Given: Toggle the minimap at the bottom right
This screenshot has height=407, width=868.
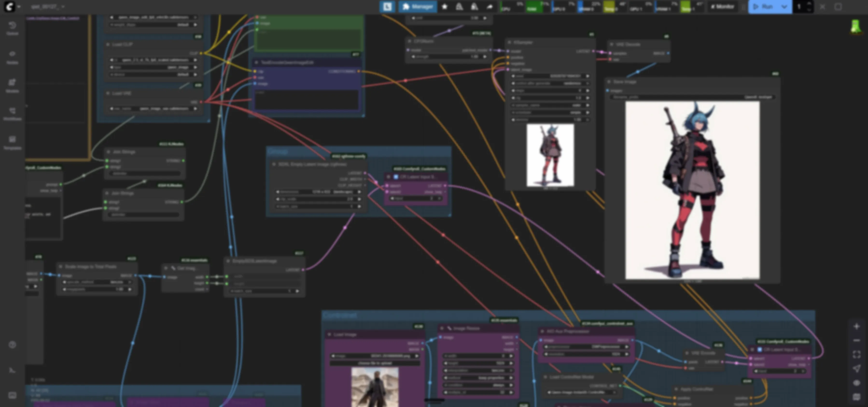Looking at the screenshot, I should tap(856, 397).
